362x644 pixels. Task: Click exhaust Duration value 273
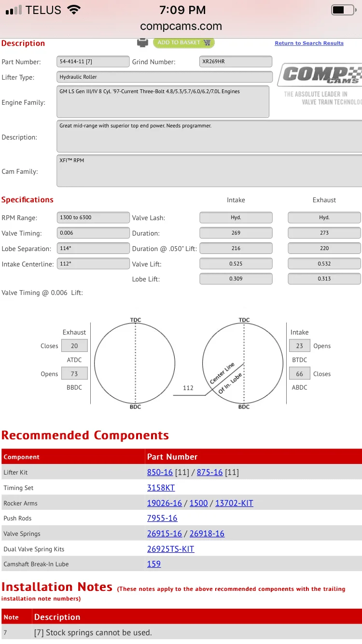click(x=324, y=233)
